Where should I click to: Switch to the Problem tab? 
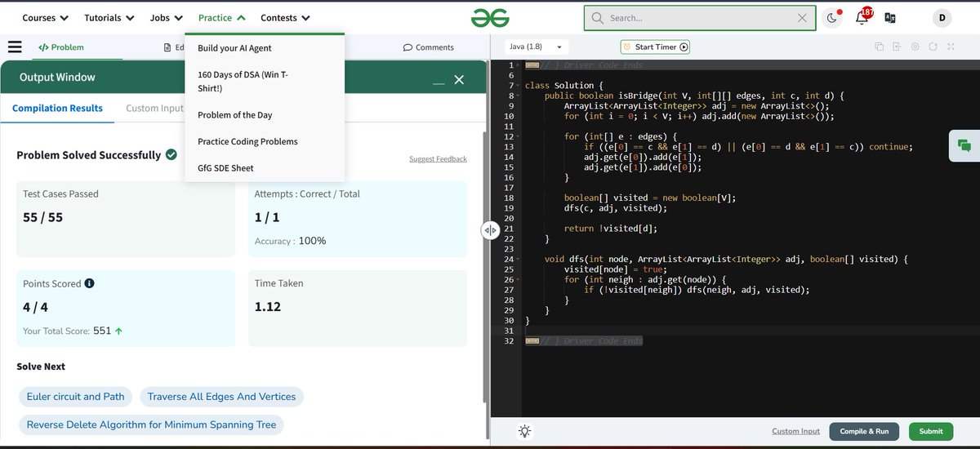click(x=61, y=47)
